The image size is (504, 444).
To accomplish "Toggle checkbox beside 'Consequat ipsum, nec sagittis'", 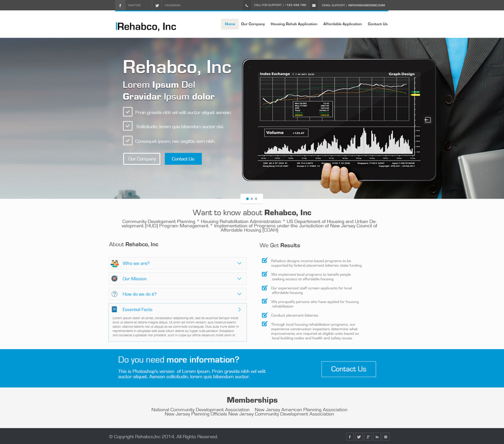I will pyautogui.click(x=127, y=141).
